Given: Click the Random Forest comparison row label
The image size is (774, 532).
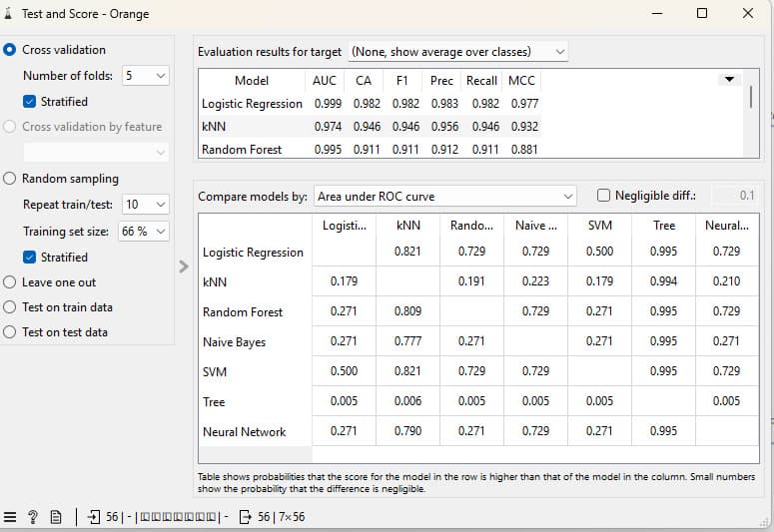Looking at the screenshot, I should tap(243, 312).
